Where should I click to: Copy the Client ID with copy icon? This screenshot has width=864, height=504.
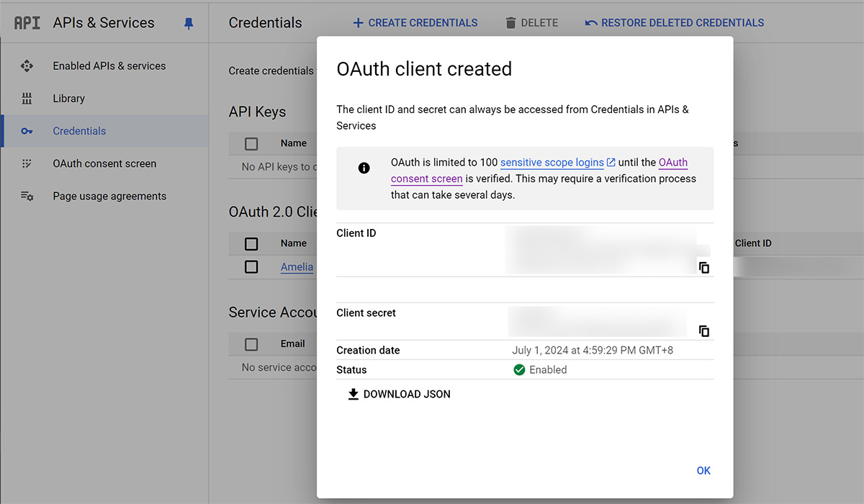(x=703, y=267)
